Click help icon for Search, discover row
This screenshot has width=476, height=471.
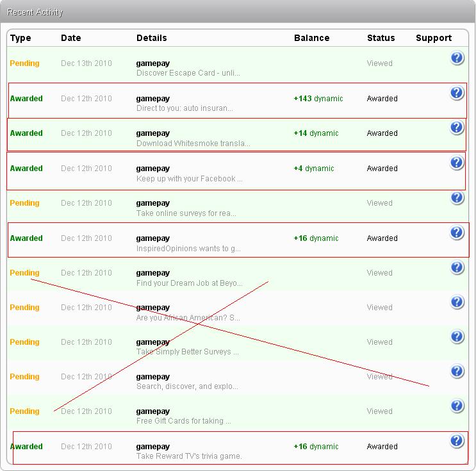457,372
